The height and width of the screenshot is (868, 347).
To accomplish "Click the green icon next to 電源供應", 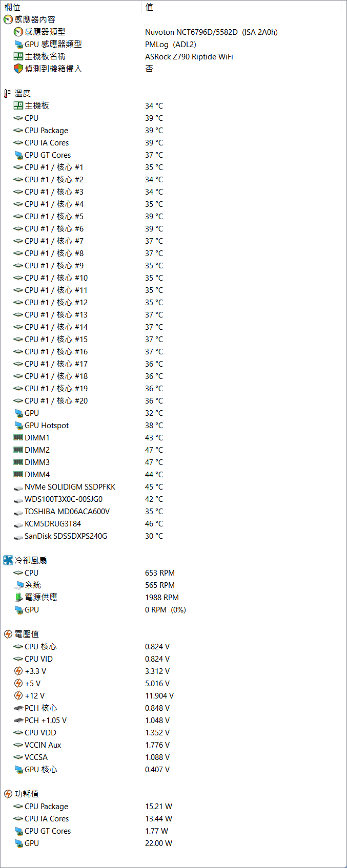I will [x=18, y=597].
